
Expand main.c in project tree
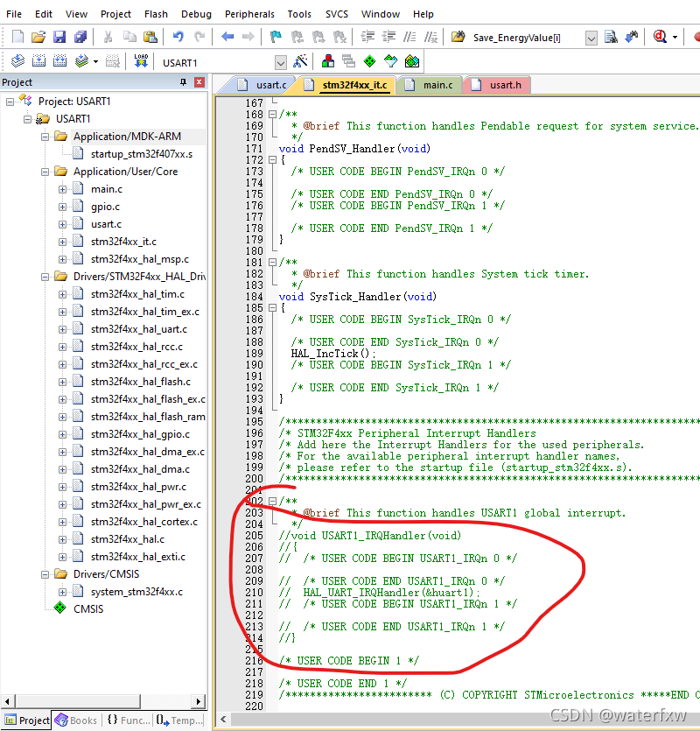click(x=62, y=189)
